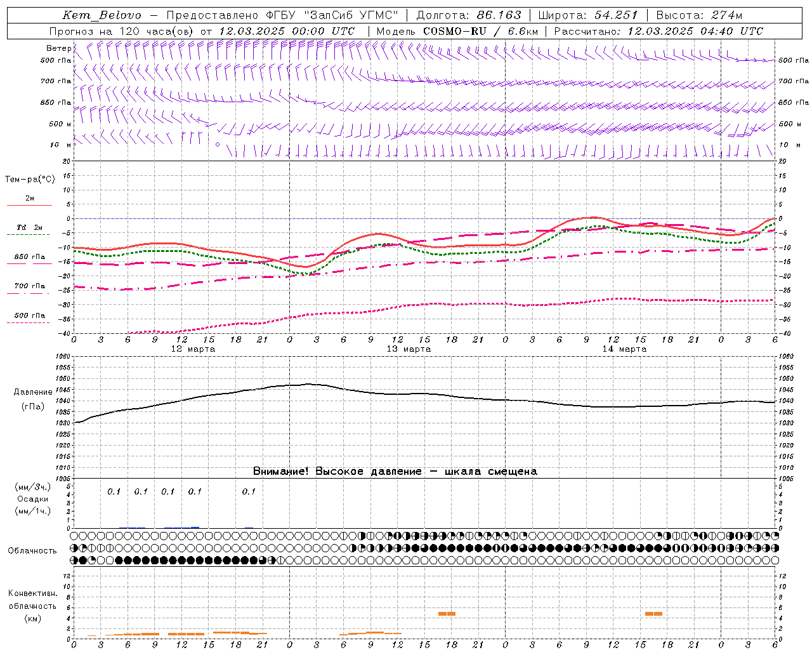
Task: Click the 500 м wind level label beside Ветер
Action: [x=60, y=124]
